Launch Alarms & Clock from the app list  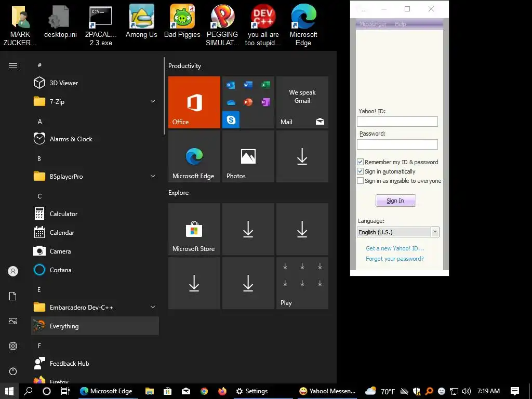(95, 139)
